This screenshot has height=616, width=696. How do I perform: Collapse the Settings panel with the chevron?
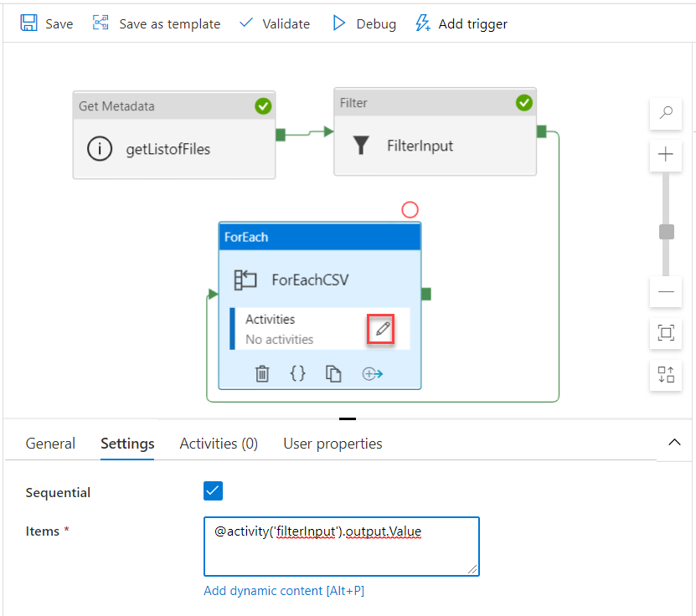[674, 443]
